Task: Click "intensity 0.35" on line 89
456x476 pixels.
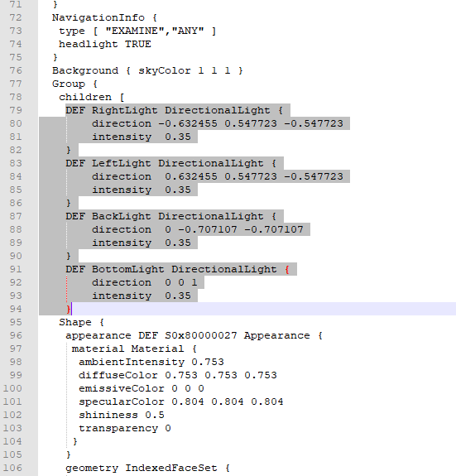Action: (142, 243)
